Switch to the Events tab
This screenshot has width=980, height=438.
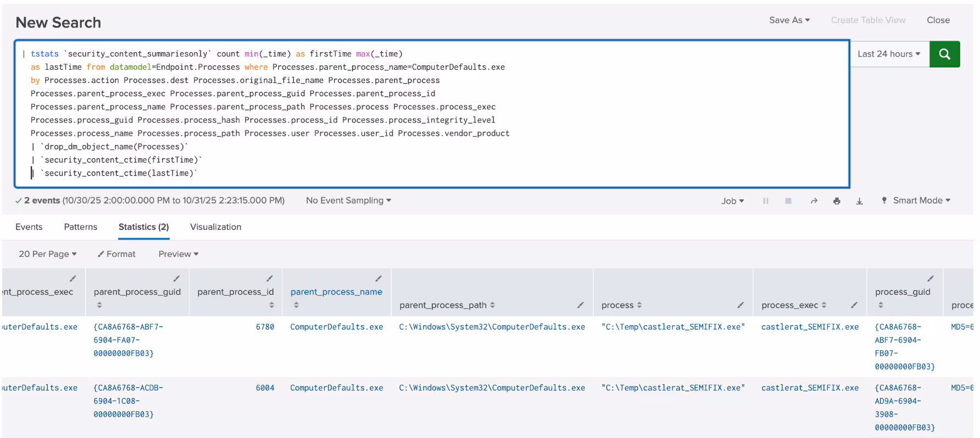(29, 227)
